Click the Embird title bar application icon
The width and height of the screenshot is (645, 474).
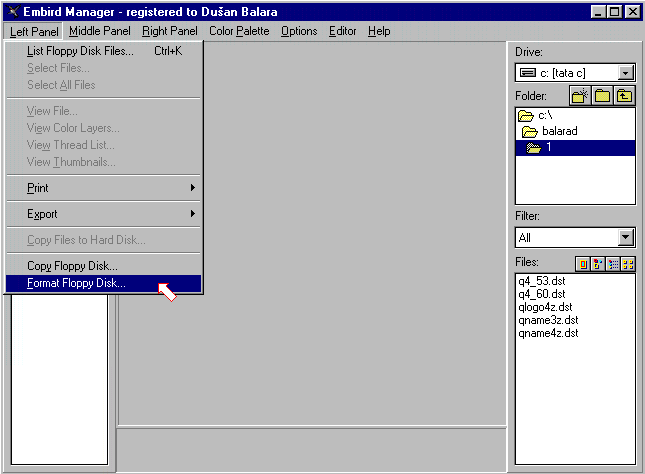(x=13, y=12)
